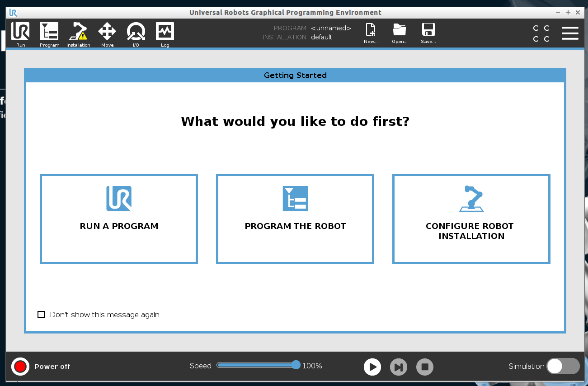Click What would you like to do first heading
Viewport: 588px width, 386px height.
coord(295,122)
